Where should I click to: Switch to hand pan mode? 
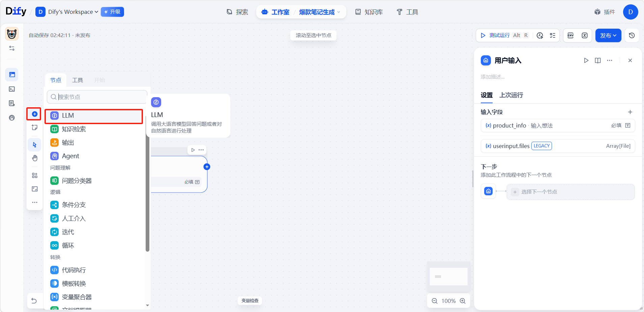pyautogui.click(x=34, y=158)
